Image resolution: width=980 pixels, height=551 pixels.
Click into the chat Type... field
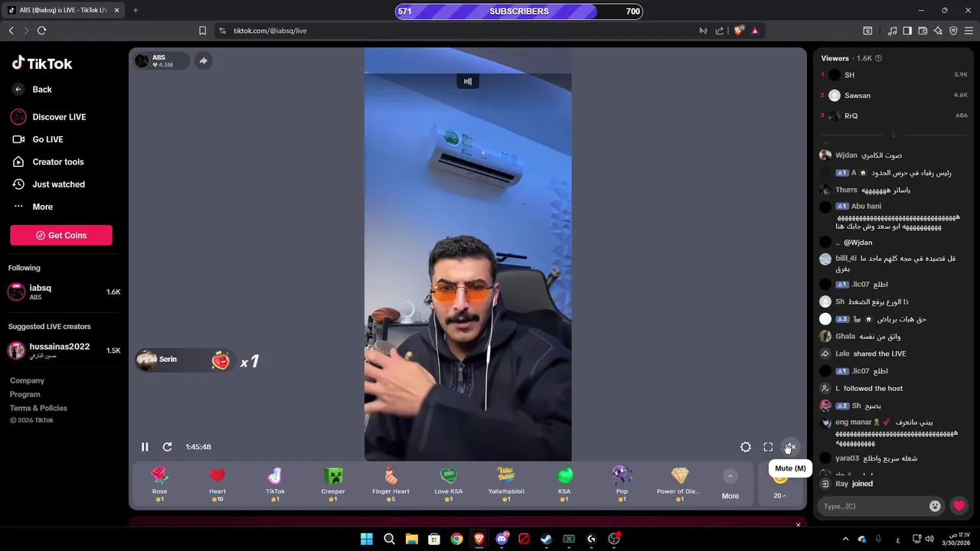point(873,506)
